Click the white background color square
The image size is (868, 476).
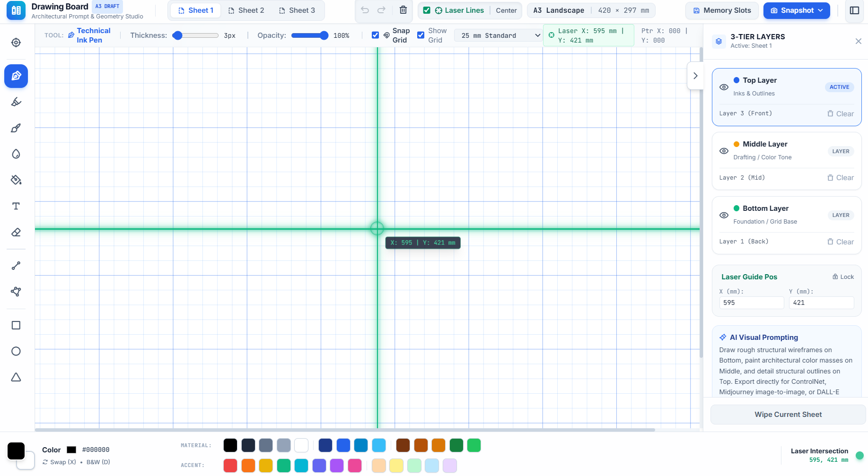[29, 462]
